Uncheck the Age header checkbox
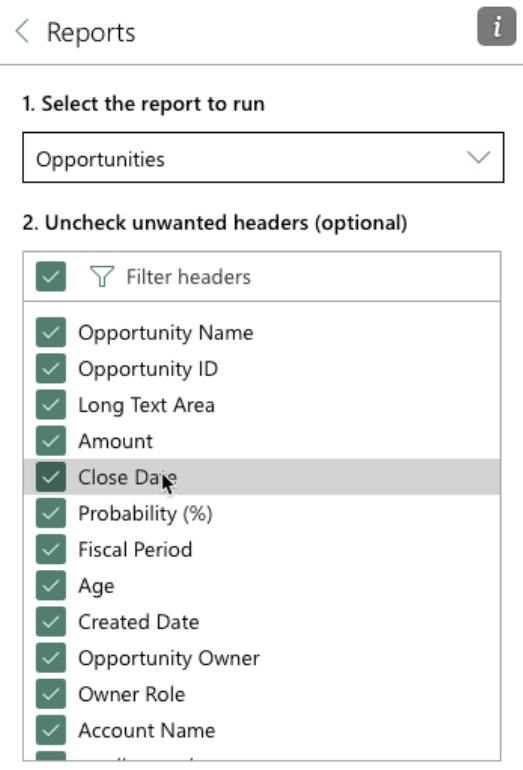Screen dimensions: 523x770 pos(51,585)
